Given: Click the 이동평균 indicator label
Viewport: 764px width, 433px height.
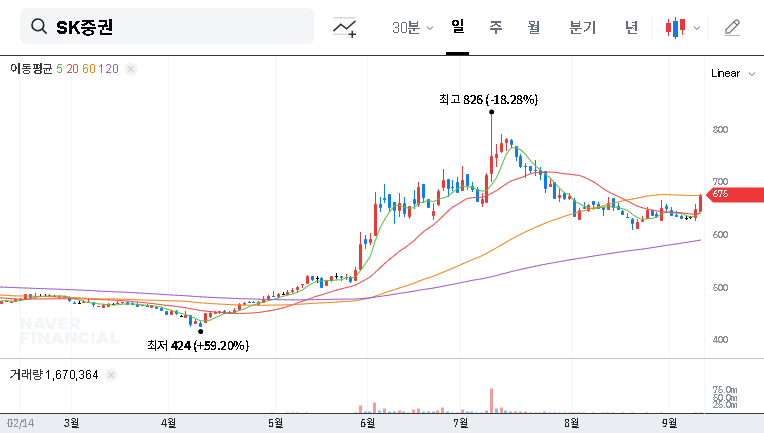Looking at the screenshot, I should [31, 69].
